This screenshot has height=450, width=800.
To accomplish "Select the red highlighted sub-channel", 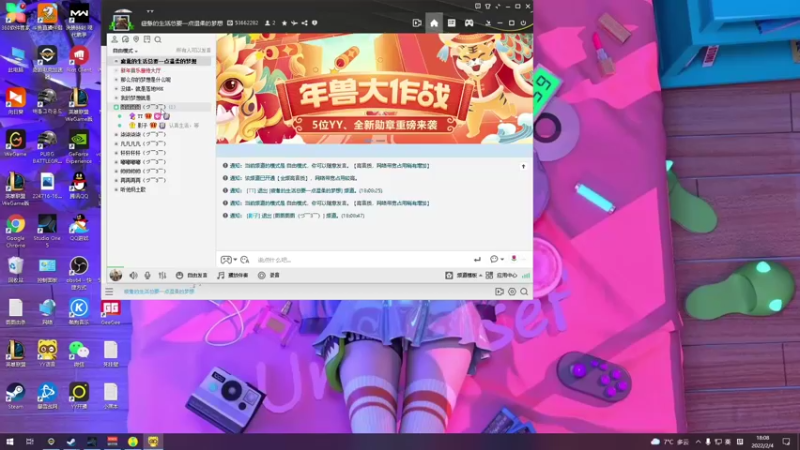I will (x=140, y=70).
